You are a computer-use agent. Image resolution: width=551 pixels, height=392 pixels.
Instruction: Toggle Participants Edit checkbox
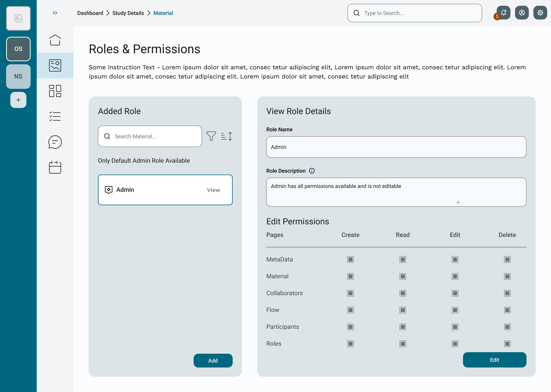click(x=455, y=327)
